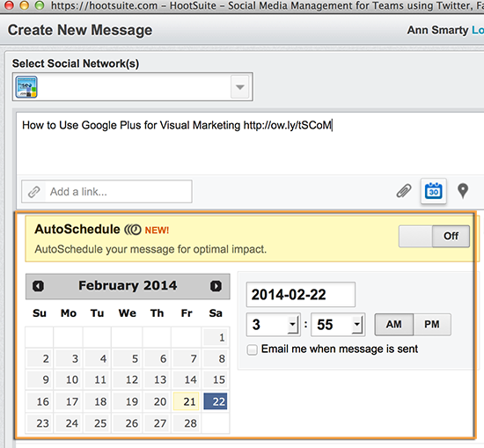
Task: Select February 8 in the calendar
Action: click(x=216, y=358)
